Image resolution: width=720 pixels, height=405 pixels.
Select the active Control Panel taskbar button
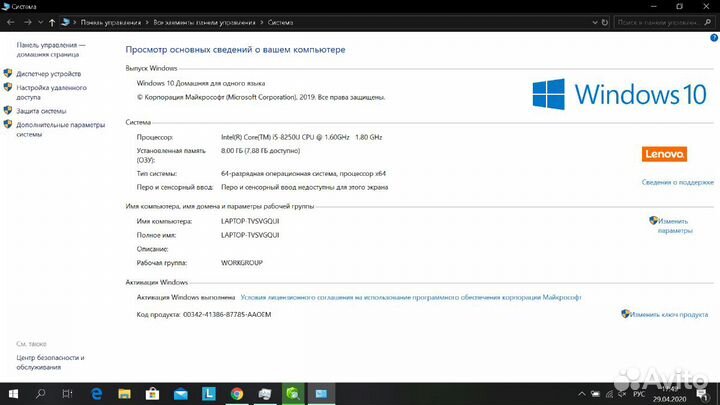coord(321,394)
